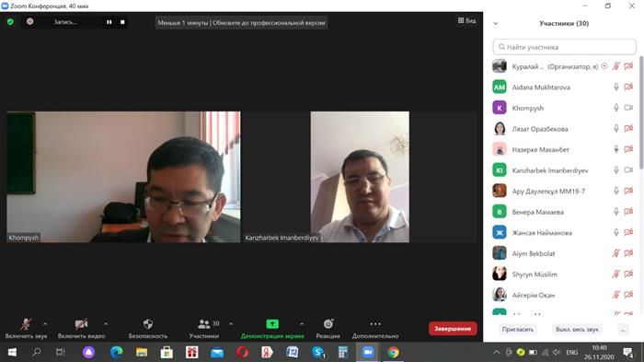Open the Безопасность shield icon
644x362 pixels.
pos(148,324)
